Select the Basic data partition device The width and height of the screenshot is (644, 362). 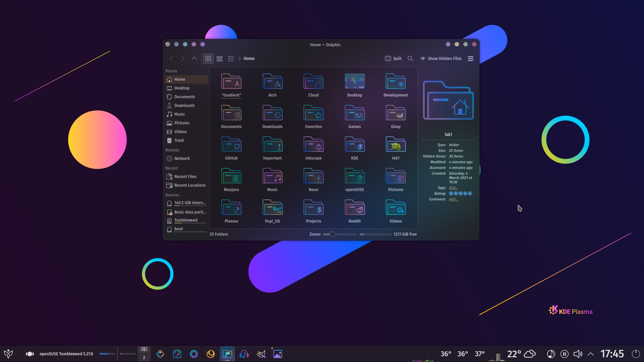186,212
